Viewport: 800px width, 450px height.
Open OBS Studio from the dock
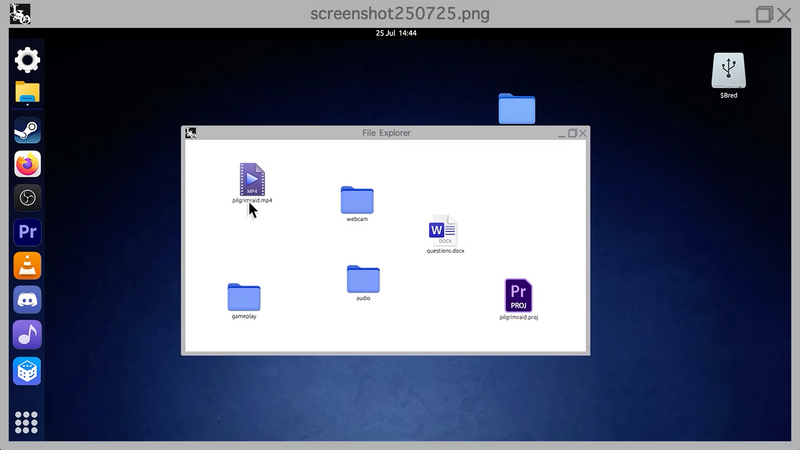tap(27, 198)
